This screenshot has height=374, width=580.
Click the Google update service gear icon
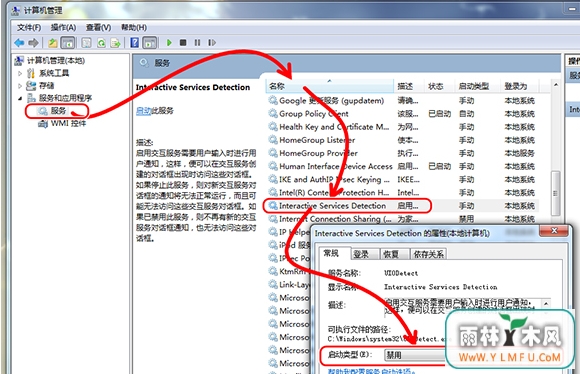(273, 100)
